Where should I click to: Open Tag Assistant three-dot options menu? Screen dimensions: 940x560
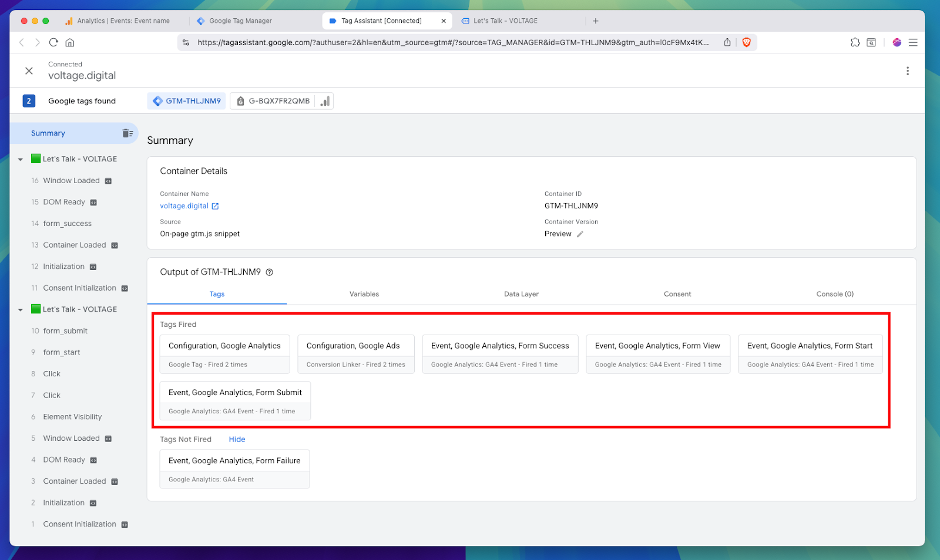point(908,71)
